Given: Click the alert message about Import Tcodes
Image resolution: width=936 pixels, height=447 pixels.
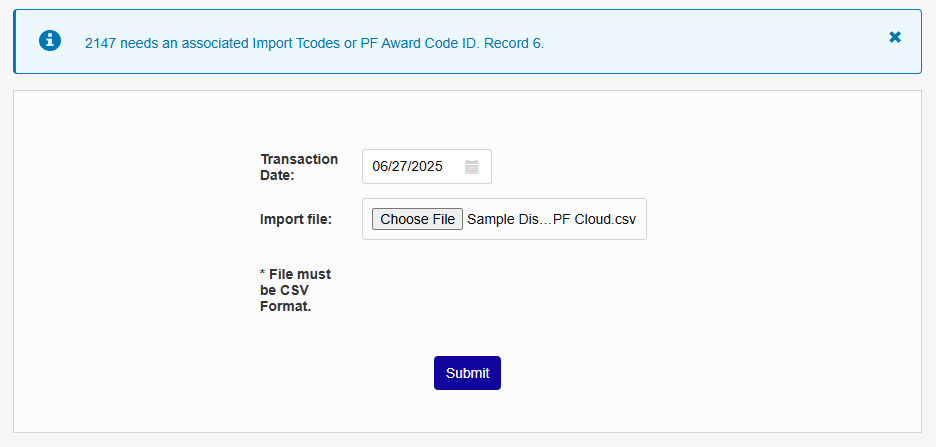Looking at the screenshot, I should click(314, 43).
